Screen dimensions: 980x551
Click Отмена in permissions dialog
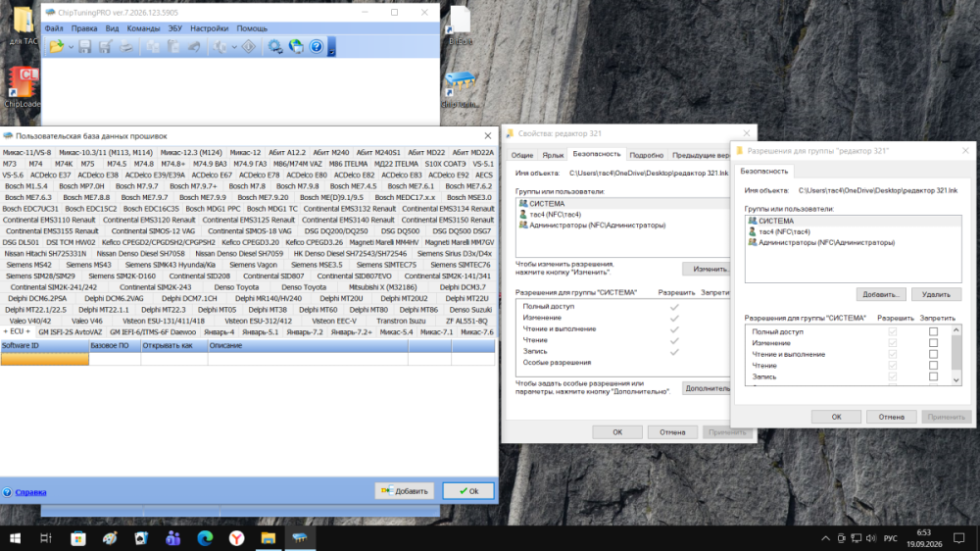(x=891, y=417)
